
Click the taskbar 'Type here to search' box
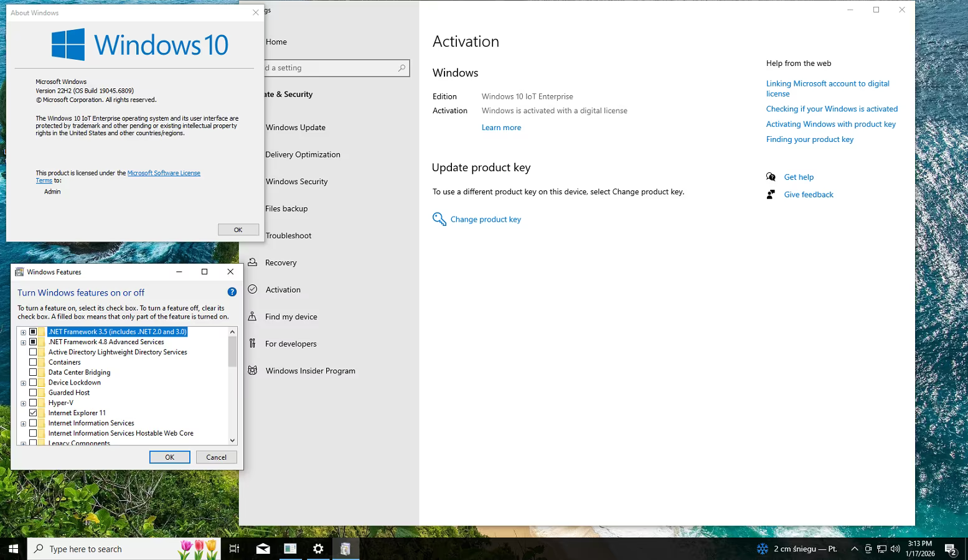click(x=125, y=549)
